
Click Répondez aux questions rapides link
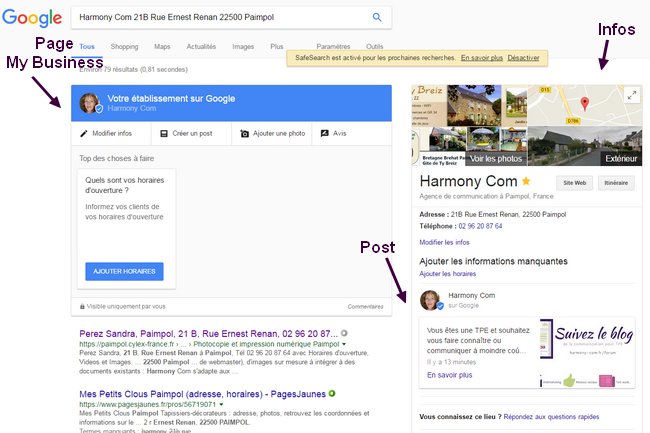pyautogui.click(x=551, y=417)
